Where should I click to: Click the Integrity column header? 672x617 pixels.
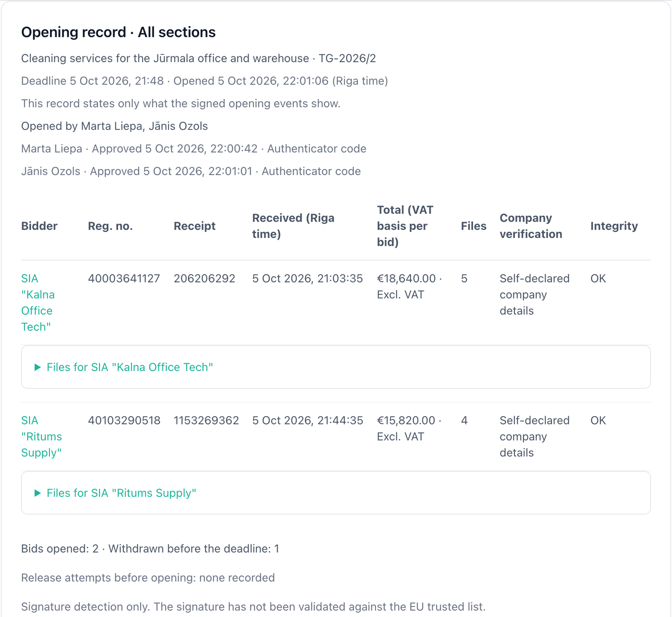point(614,226)
